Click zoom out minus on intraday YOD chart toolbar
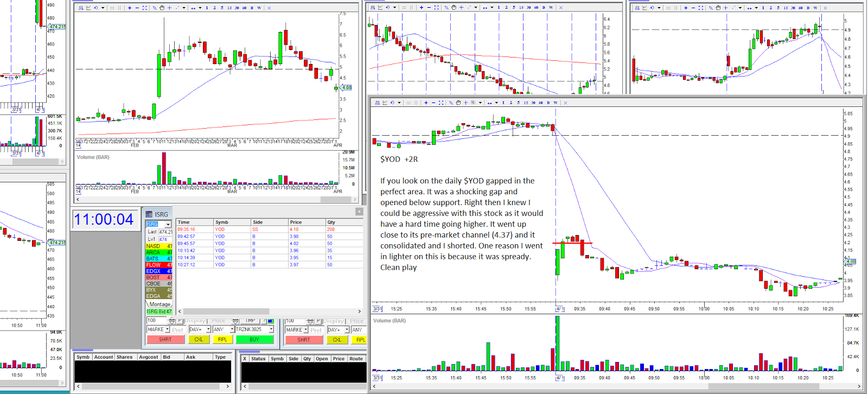 click(433, 103)
